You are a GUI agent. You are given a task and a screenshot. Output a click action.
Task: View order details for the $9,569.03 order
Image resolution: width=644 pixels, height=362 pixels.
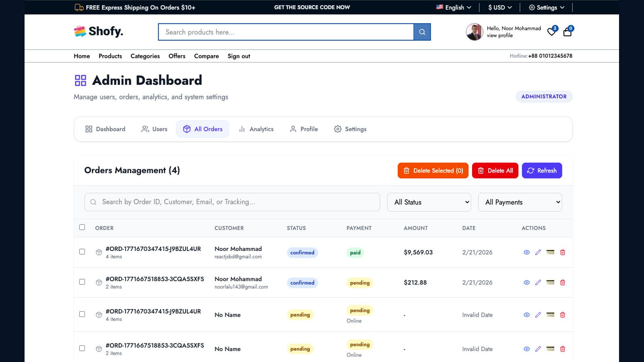(526, 252)
